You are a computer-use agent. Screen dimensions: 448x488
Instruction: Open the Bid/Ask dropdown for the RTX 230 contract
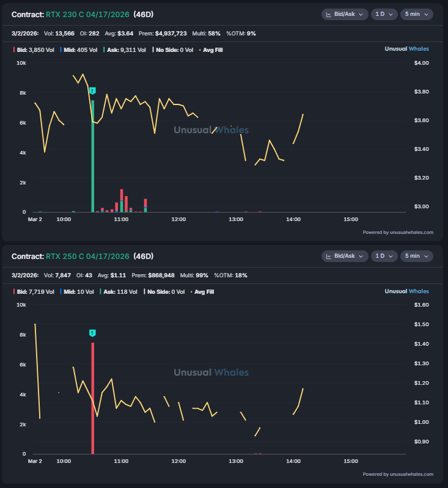click(x=344, y=14)
